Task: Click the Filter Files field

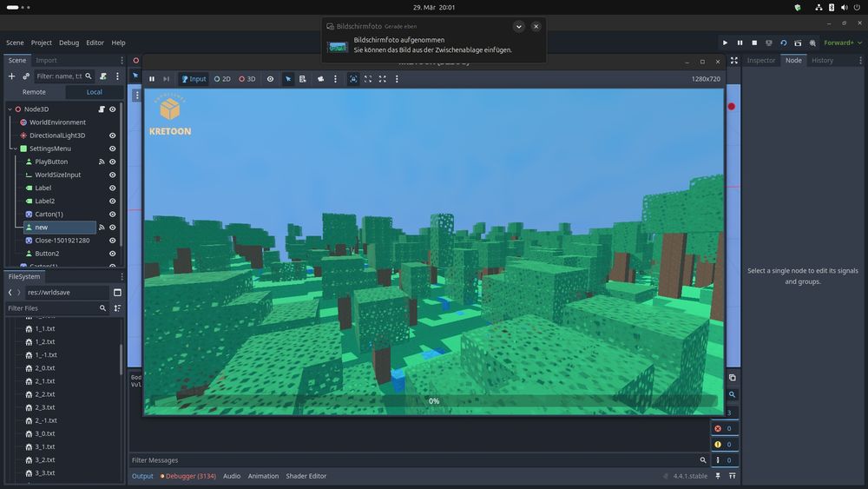Action: [x=56, y=308]
